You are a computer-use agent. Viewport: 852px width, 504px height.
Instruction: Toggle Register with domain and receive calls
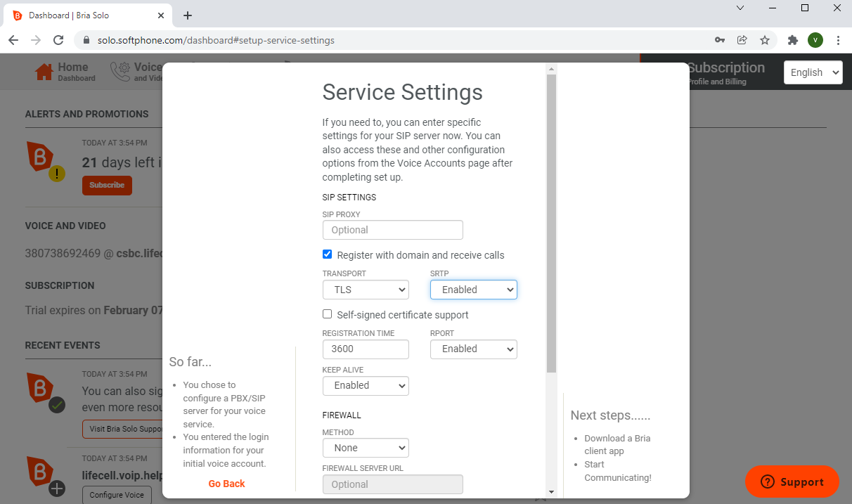pos(327,254)
